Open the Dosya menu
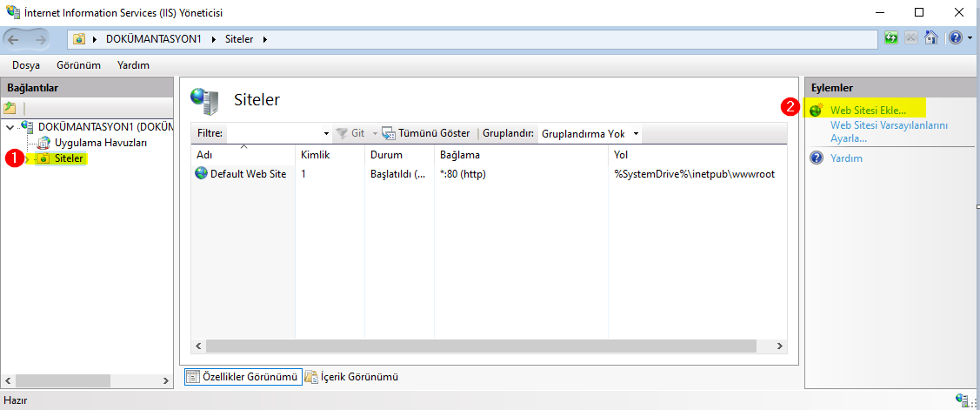Image resolution: width=980 pixels, height=410 pixels. [25, 65]
